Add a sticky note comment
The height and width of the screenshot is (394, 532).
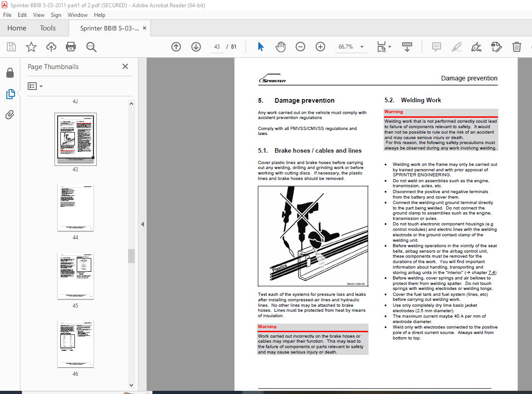pyautogui.click(x=436, y=46)
